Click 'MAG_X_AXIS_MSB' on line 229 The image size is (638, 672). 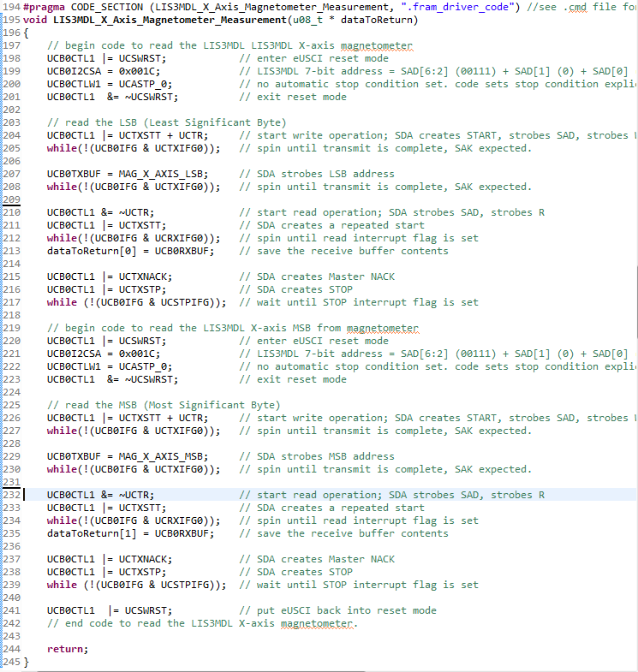[x=160, y=457]
